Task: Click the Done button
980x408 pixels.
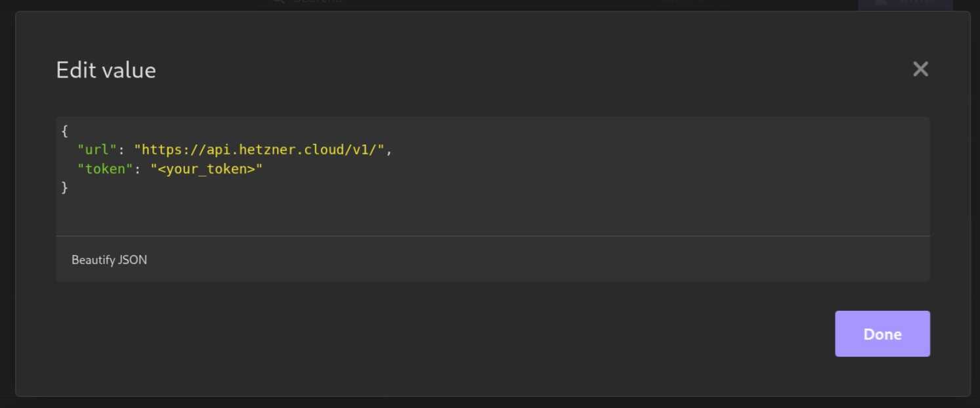Action: click(882, 334)
